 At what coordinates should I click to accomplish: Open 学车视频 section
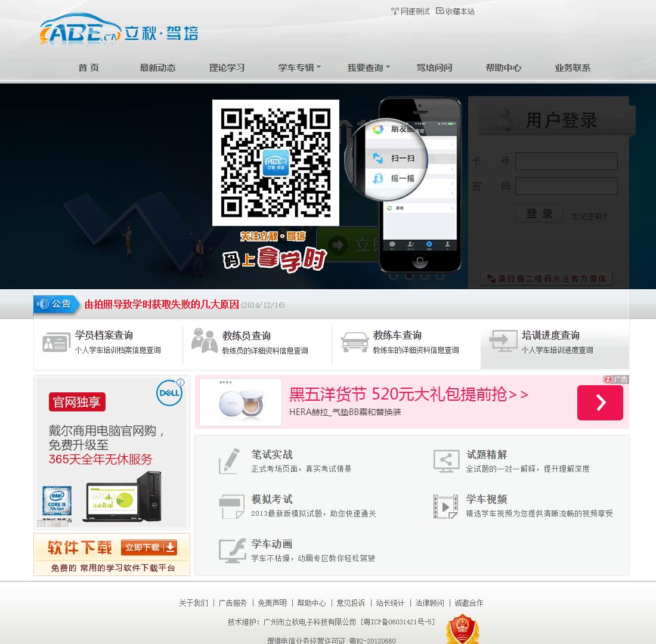487,499
